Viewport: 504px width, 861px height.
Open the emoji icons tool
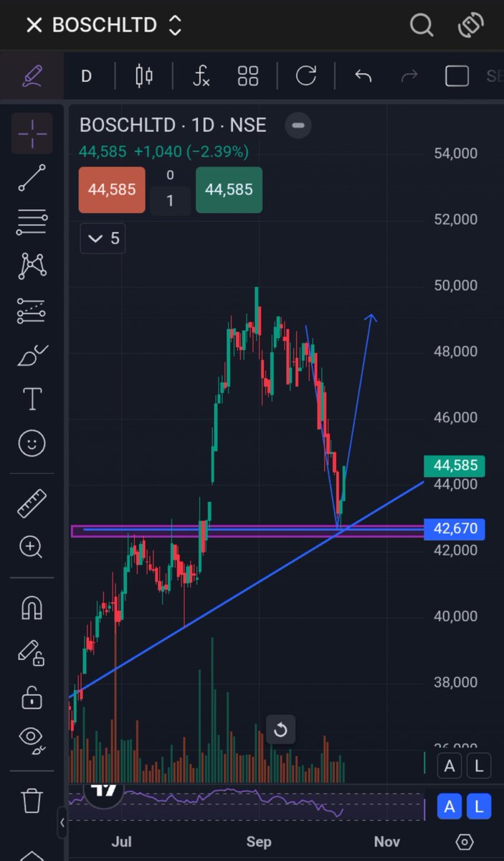click(x=32, y=444)
